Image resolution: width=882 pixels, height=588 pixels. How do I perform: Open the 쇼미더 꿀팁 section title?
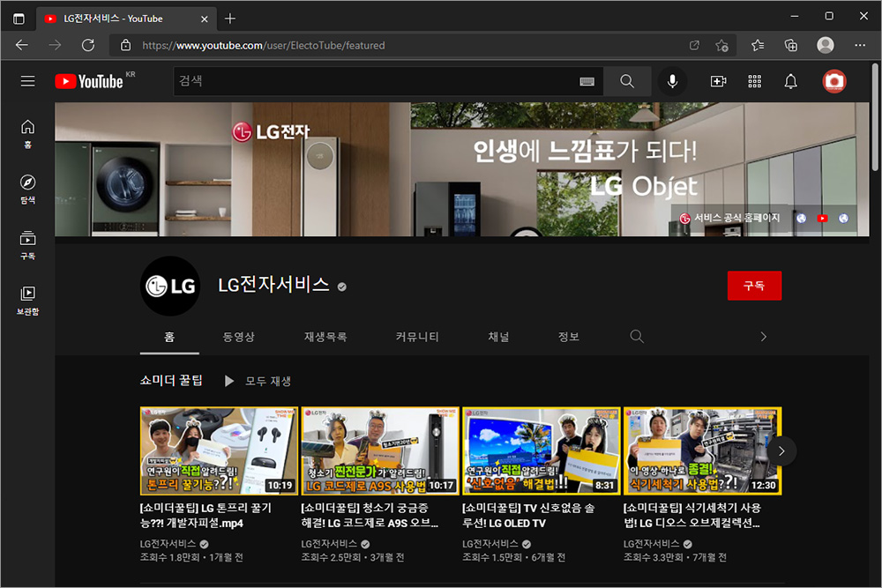click(171, 381)
